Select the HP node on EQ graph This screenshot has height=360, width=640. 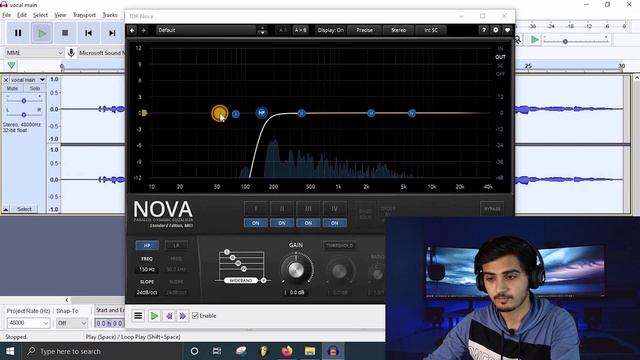click(262, 113)
